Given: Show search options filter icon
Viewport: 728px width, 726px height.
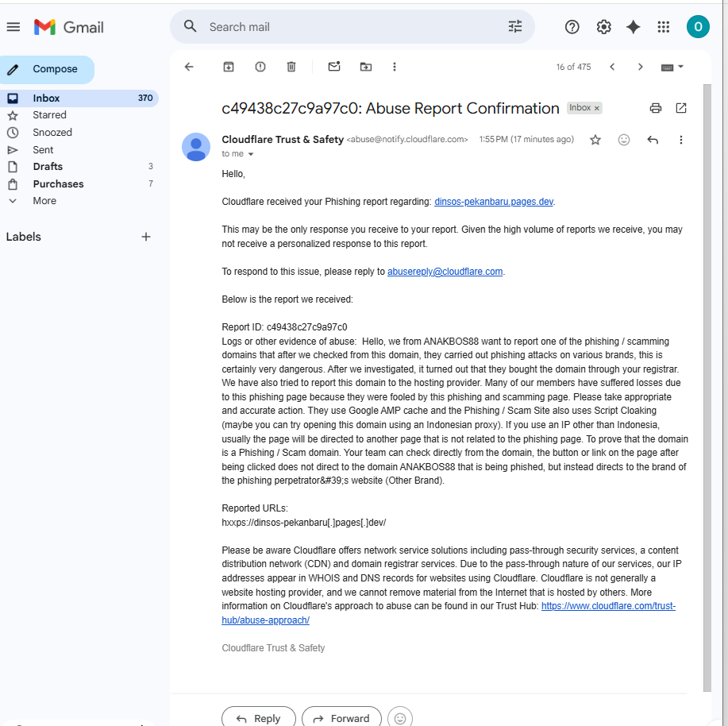Looking at the screenshot, I should click(x=515, y=26).
